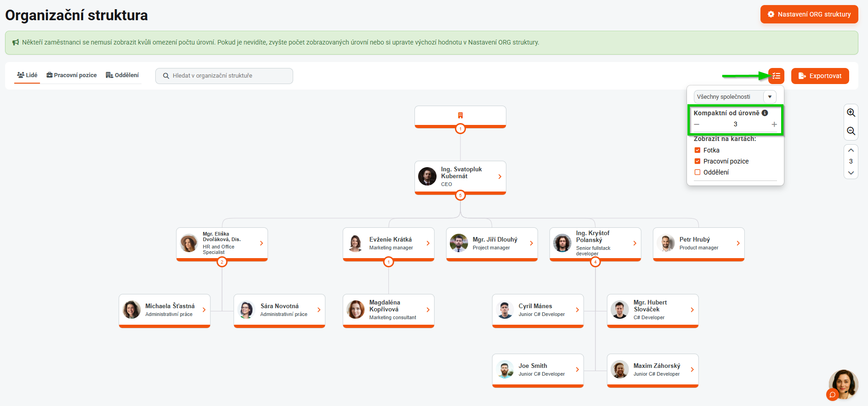868x406 pixels.
Task: Click the zoom in magnifier icon
Action: [x=851, y=113]
